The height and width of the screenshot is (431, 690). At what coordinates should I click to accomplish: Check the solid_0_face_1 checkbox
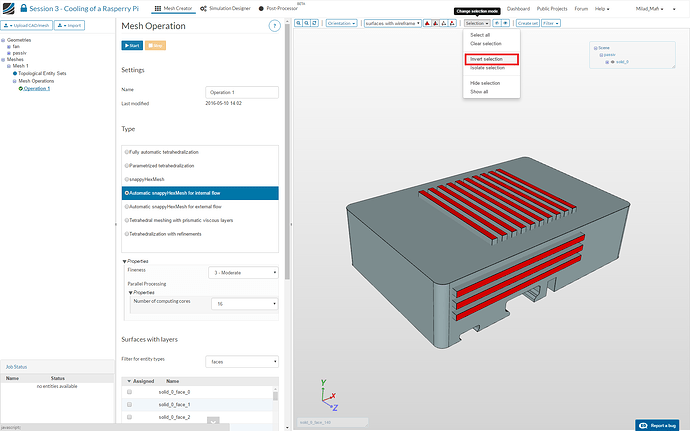pos(129,404)
